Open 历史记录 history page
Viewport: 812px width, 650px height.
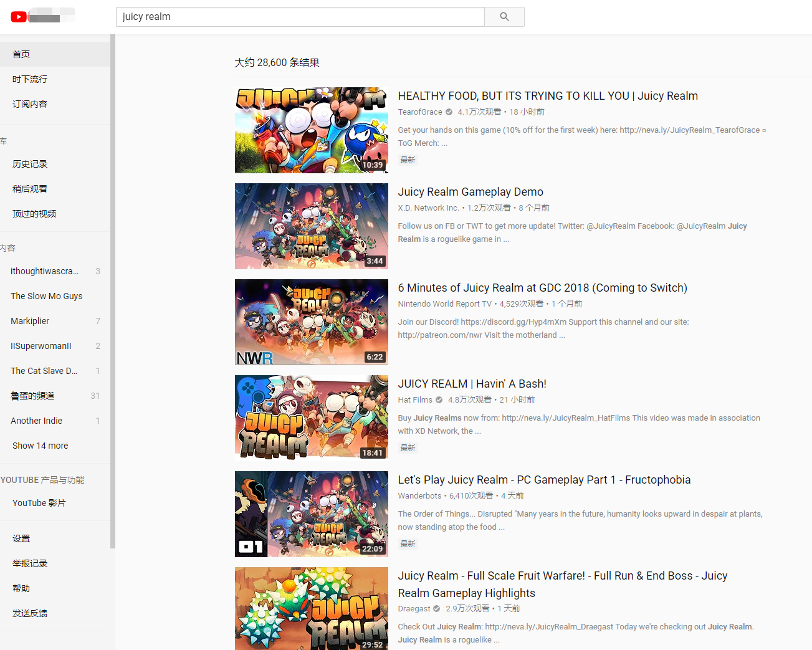click(x=55, y=164)
